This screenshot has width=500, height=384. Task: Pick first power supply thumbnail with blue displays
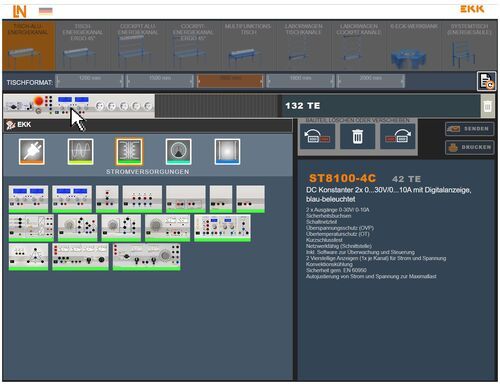pos(28,199)
